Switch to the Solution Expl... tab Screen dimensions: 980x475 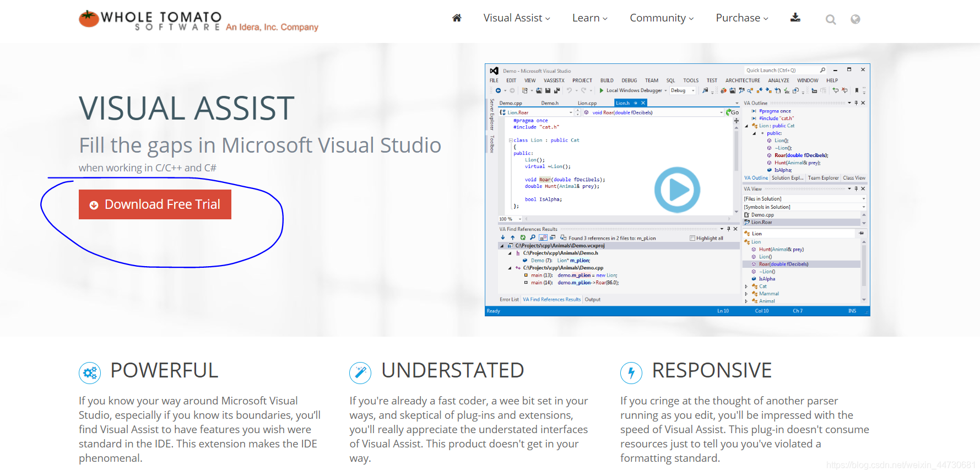[x=787, y=178]
